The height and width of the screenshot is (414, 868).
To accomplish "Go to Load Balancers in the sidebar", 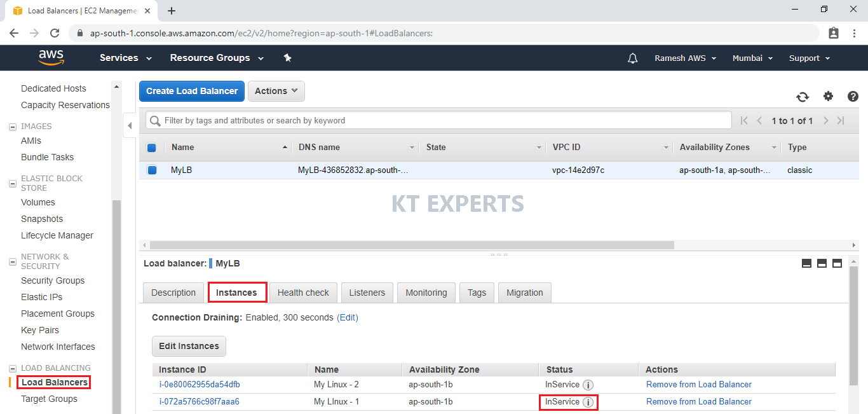I will pos(55,383).
